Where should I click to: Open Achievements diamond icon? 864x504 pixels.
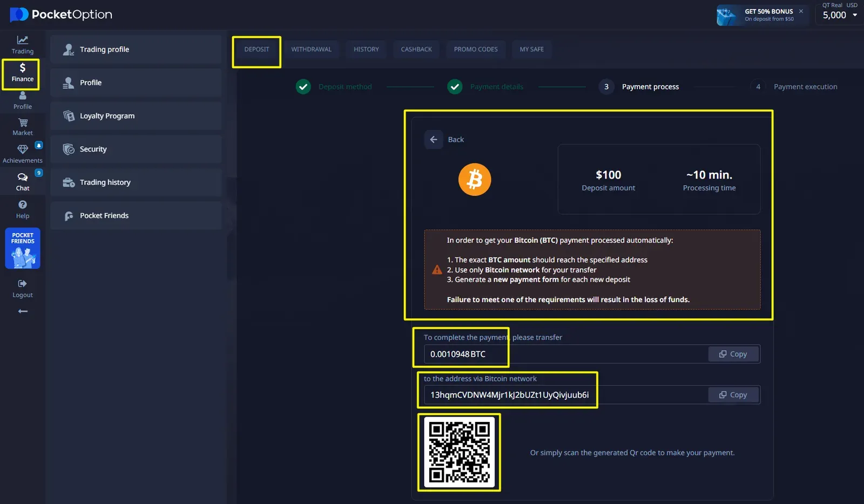click(22, 149)
